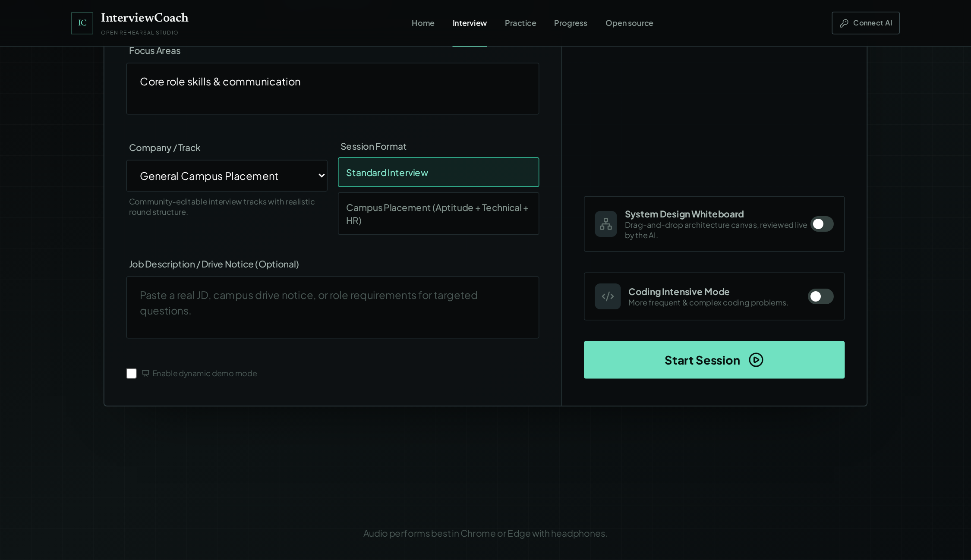The height and width of the screenshot is (560, 971).
Task: Click the Job Description text area
Action: (x=332, y=307)
